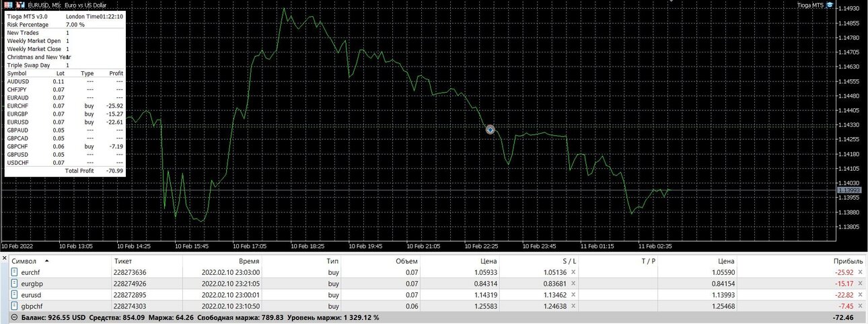The width and height of the screenshot is (868, 324).
Task: Select the eurusd symbol cell
Action: point(32,295)
